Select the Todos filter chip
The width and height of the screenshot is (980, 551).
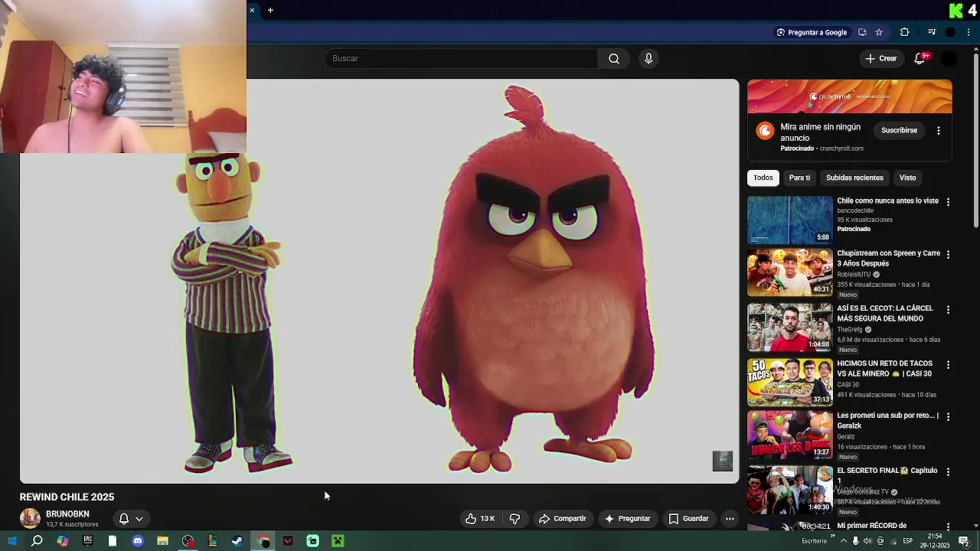click(763, 178)
